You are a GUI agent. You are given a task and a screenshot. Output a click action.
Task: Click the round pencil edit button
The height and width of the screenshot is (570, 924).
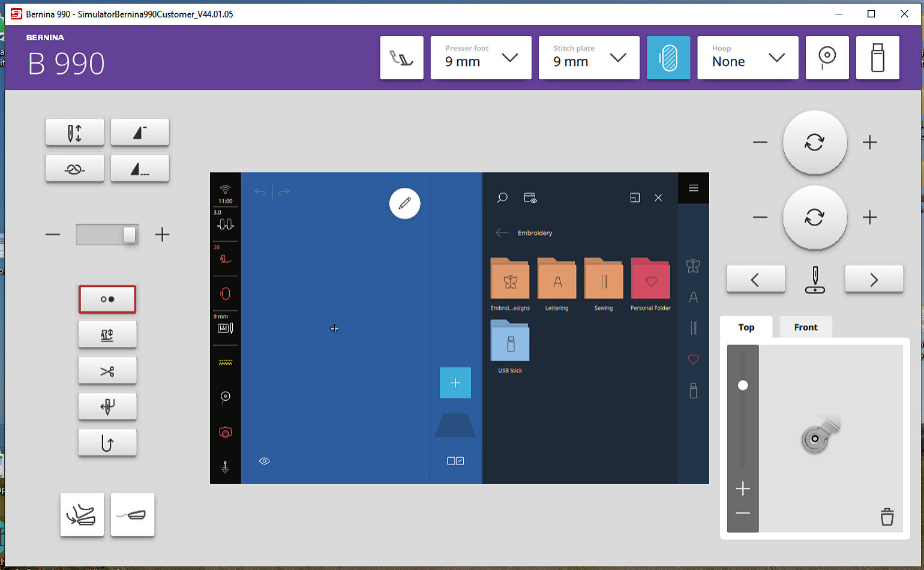click(405, 203)
